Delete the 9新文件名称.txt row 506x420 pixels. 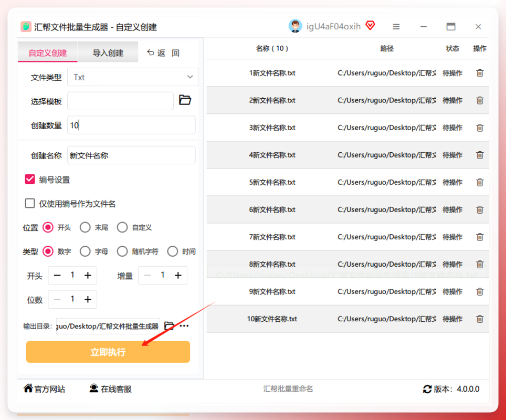[x=480, y=292]
